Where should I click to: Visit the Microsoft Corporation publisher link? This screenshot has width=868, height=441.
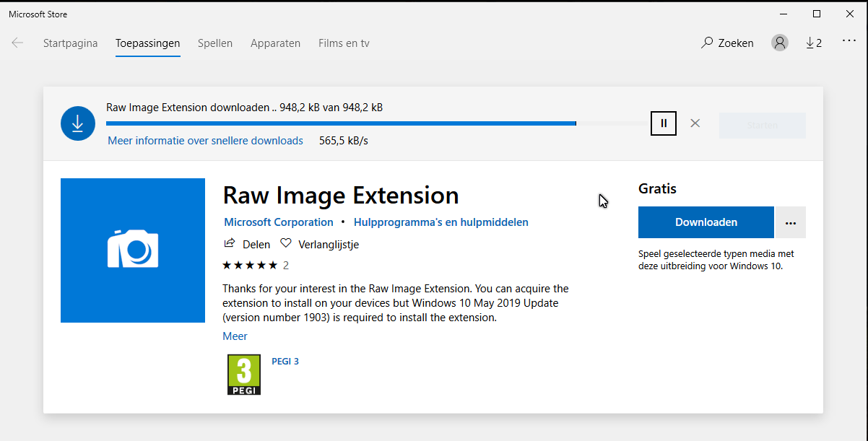click(278, 222)
